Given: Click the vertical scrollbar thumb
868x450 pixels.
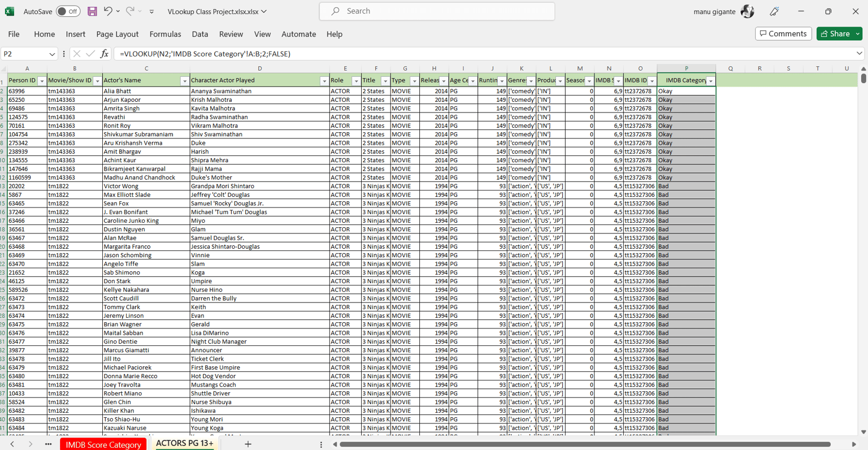Looking at the screenshot, I should (863, 79).
